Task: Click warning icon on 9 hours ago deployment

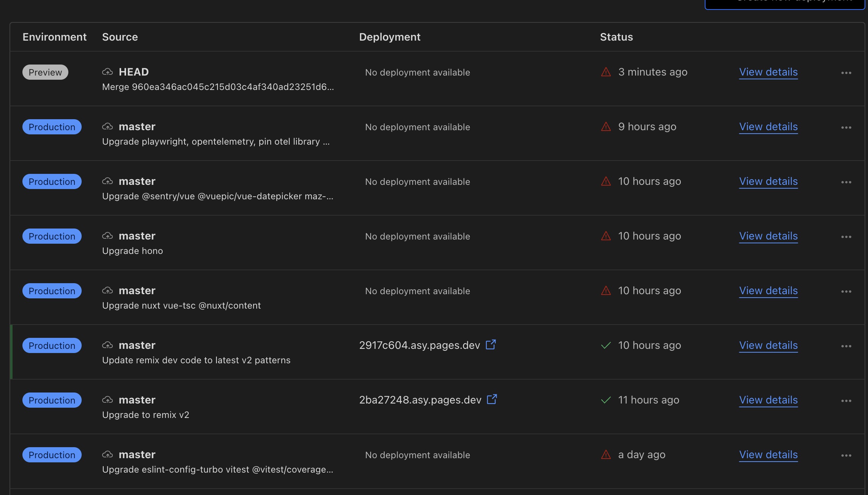Action: (606, 126)
